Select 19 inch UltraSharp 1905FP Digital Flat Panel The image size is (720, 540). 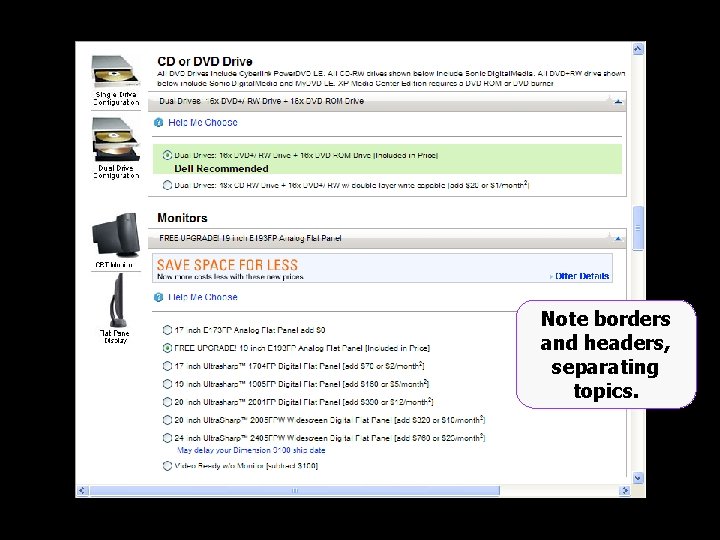click(x=167, y=384)
